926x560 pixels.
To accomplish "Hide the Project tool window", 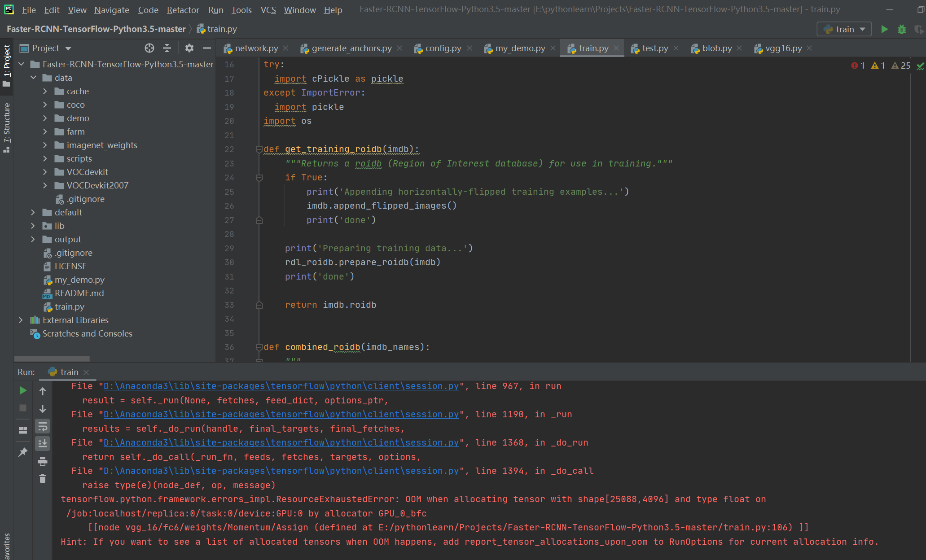I will [207, 48].
